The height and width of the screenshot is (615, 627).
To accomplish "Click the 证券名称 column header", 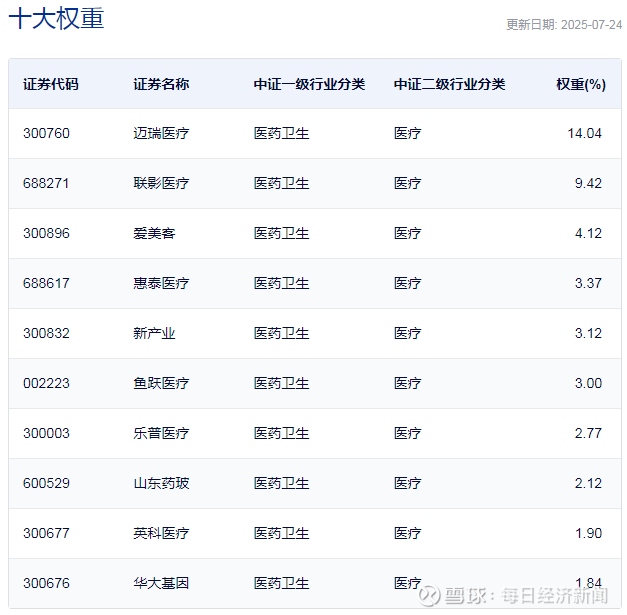I will click(x=161, y=84).
